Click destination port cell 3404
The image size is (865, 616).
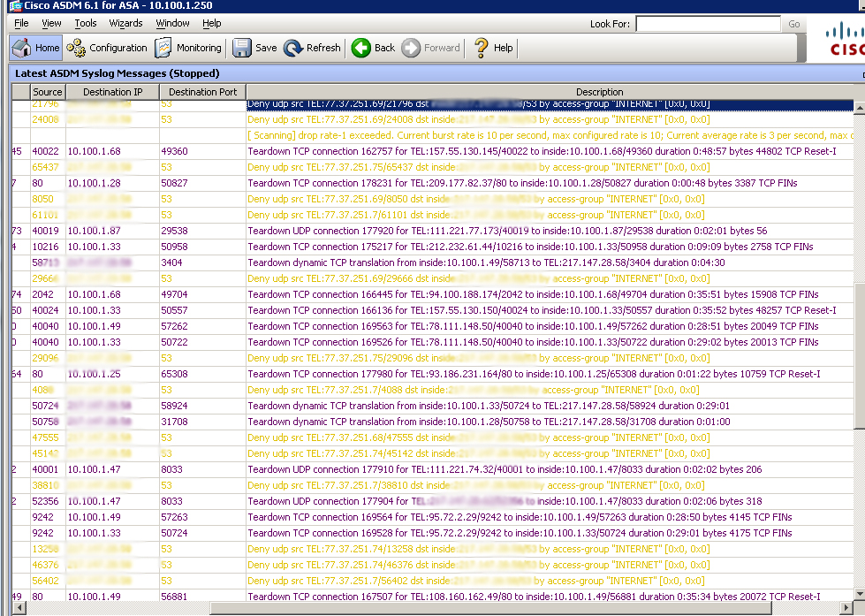point(202,262)
